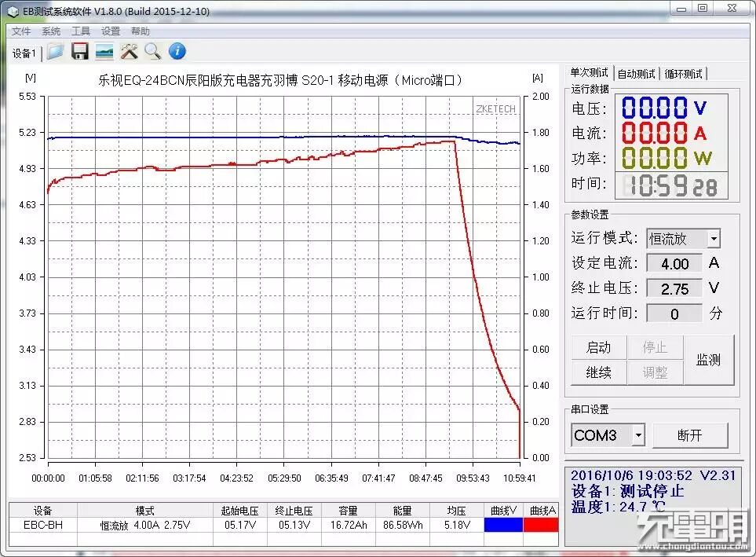756x557 pixels.
Task: Click the blue 曲线V color swatch
Action: tap(503, 525)
